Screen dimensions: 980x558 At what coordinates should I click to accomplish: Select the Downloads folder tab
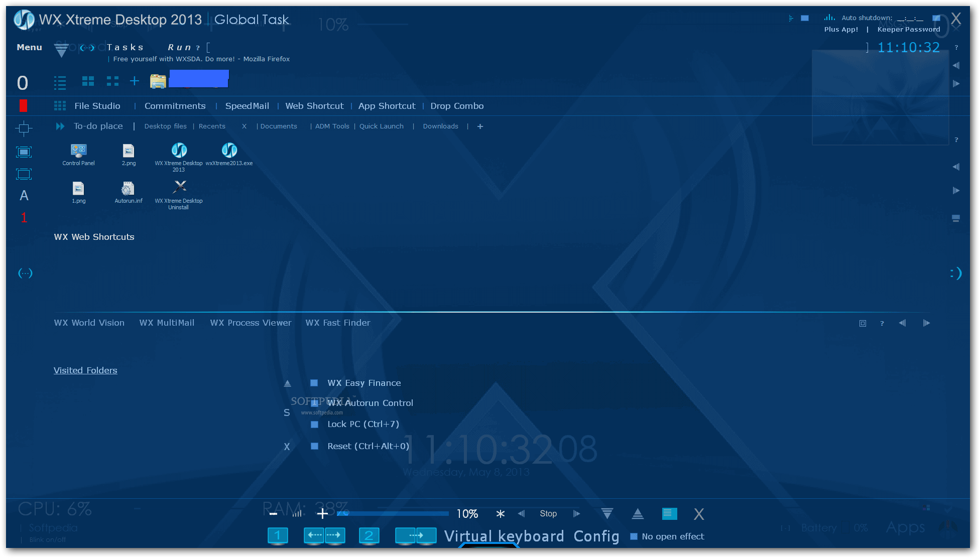coord(440,126)
